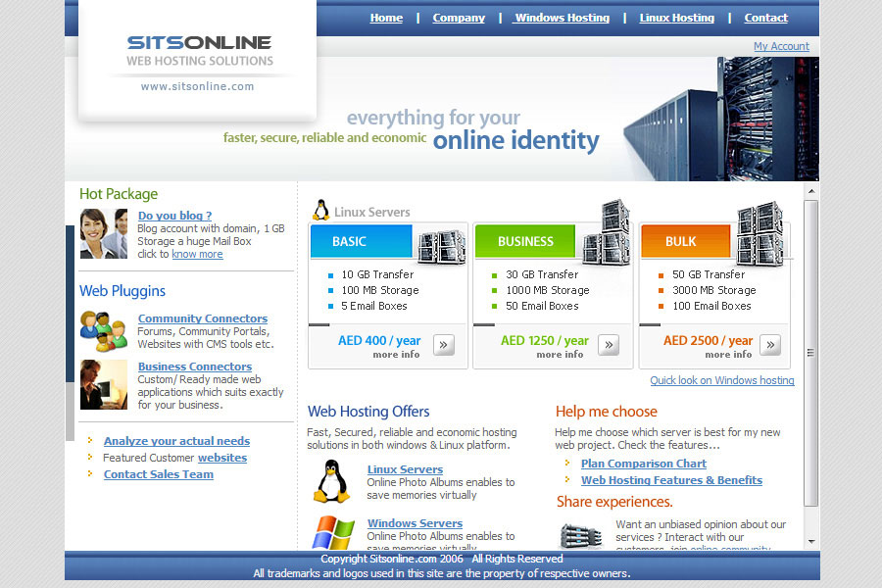The height and width of the screenshot is (588, 882).
Task: Click the scrollbar down arrow
Action: coord(811,541)
